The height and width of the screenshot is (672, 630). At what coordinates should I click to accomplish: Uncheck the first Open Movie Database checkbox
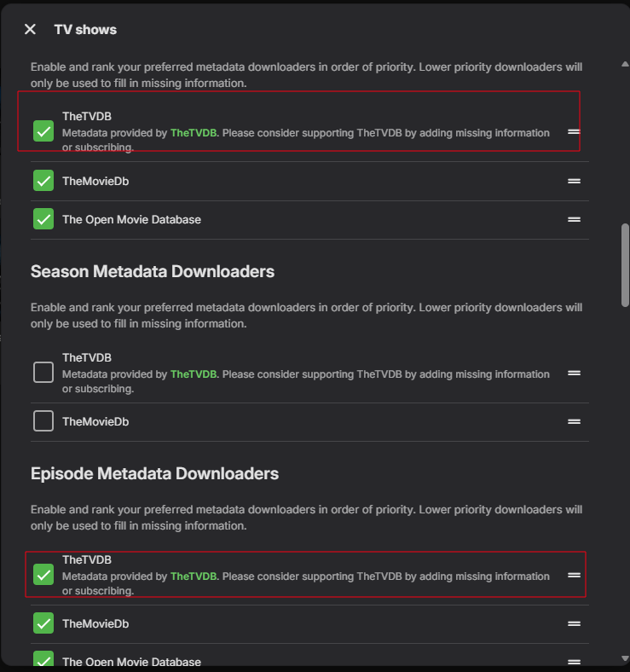(x=43, y=219)
